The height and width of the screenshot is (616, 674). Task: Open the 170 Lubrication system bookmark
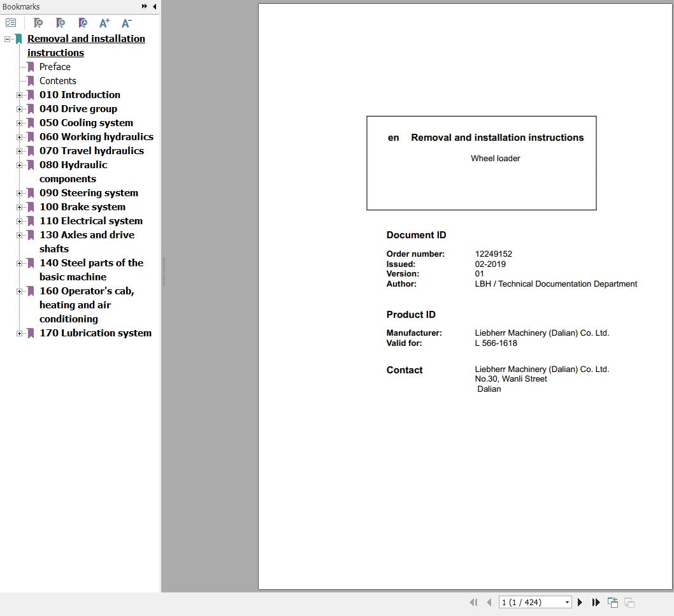click(96, 333)
